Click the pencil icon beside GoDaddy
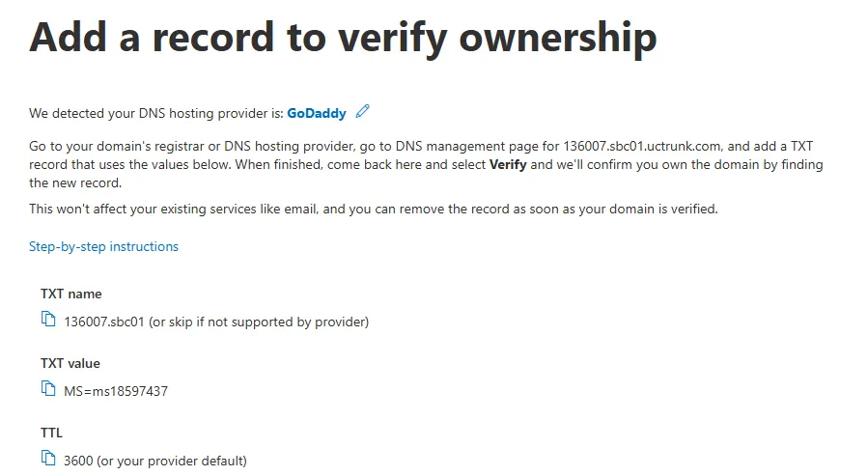Image resolution: width=868 pixels, height=476 pixels. (363, 112)
